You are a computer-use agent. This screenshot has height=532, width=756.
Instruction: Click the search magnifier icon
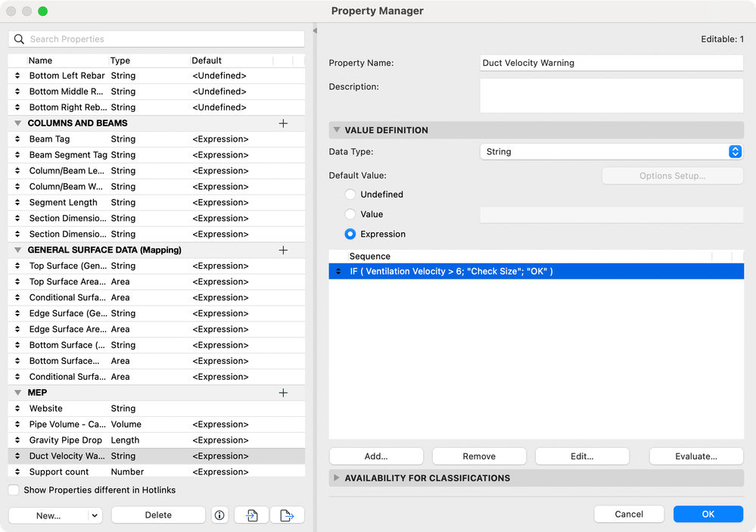19,39
